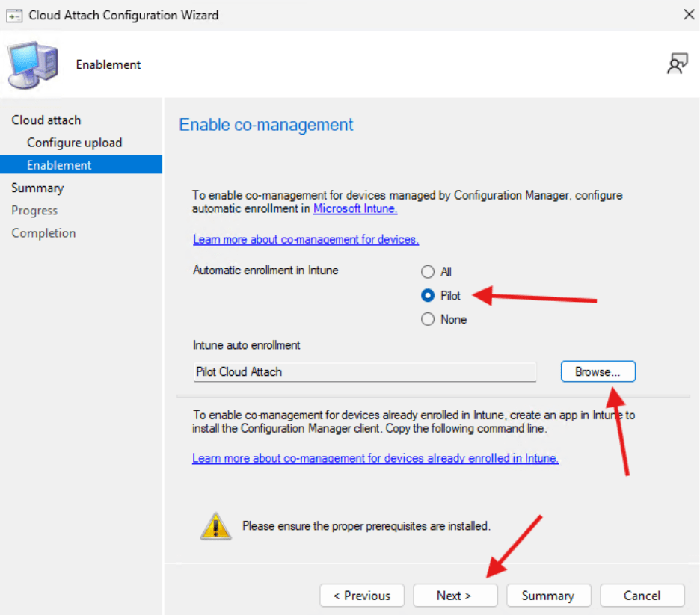Click Learn more about co-management for devices
Viewport: 700px width, 615px height.
coord(305,239)
